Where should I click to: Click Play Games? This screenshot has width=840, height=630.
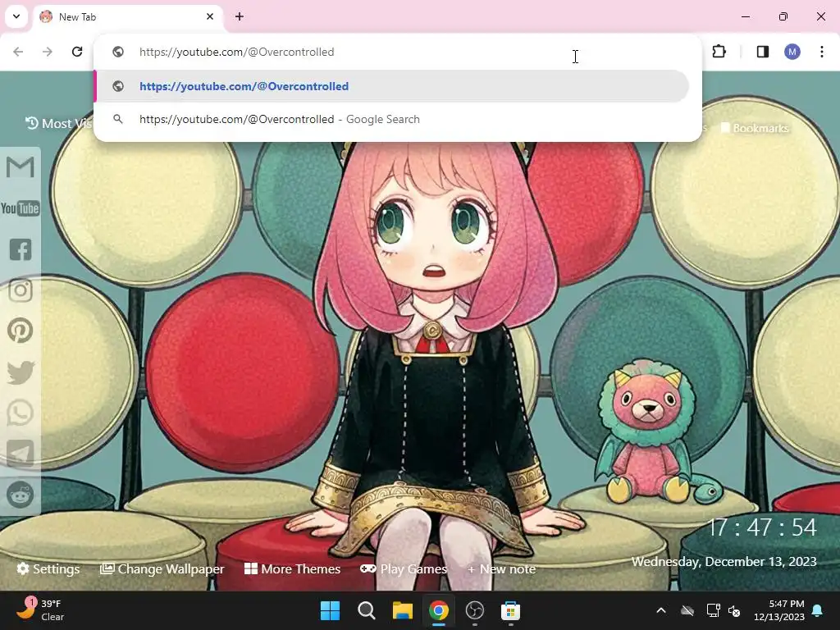[x=404, y=568]
